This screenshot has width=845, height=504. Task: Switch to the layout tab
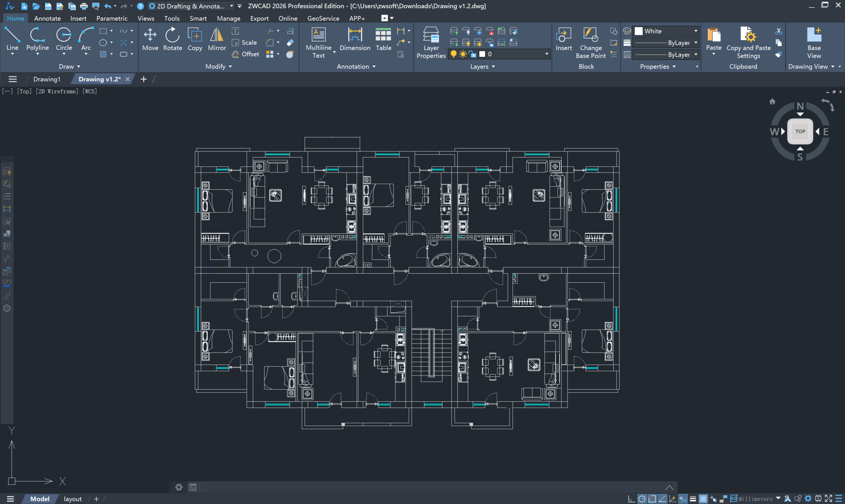coord(73,499)
